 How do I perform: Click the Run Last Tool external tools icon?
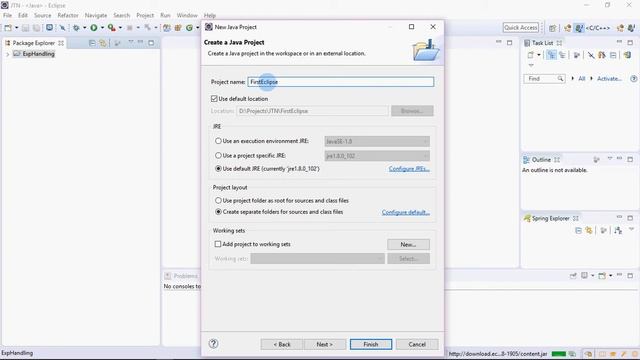click(x=111, y=28)
